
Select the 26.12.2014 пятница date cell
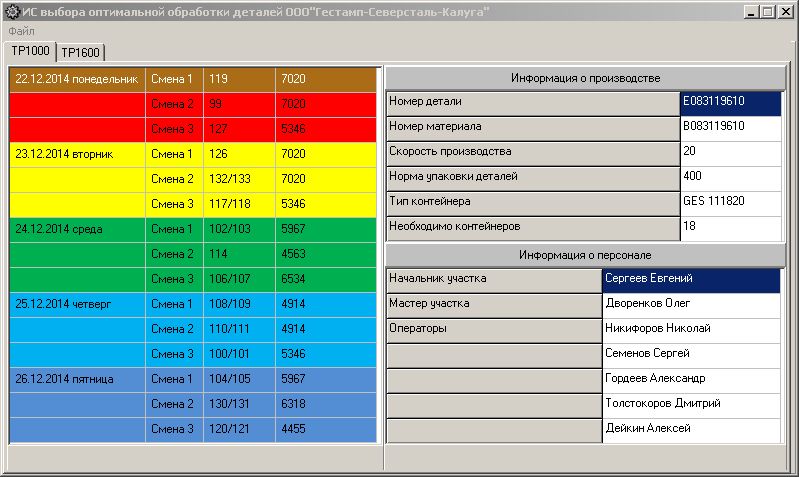pos(77,379)
